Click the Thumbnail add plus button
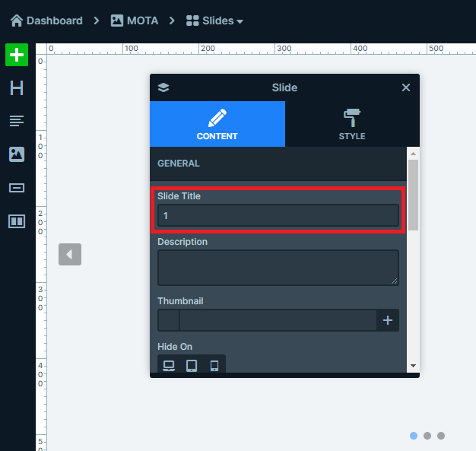The image size is (476, 451). (388, 320)
